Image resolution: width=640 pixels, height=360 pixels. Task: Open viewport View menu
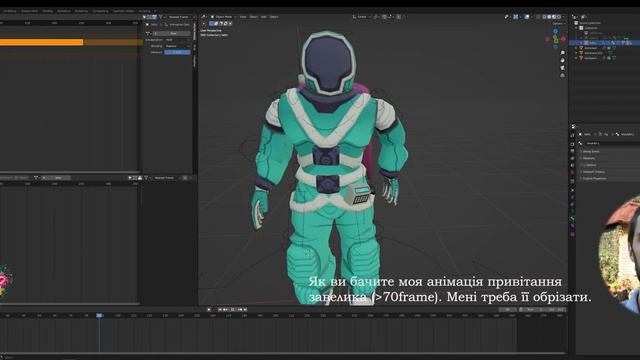pos(243,17)
